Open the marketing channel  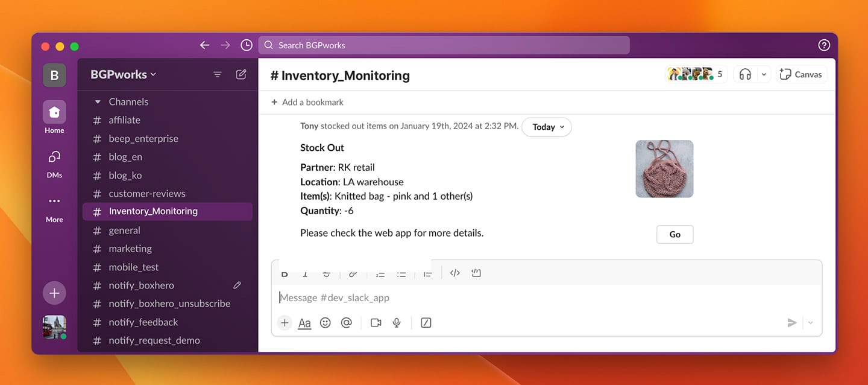[x=130, y=248]
